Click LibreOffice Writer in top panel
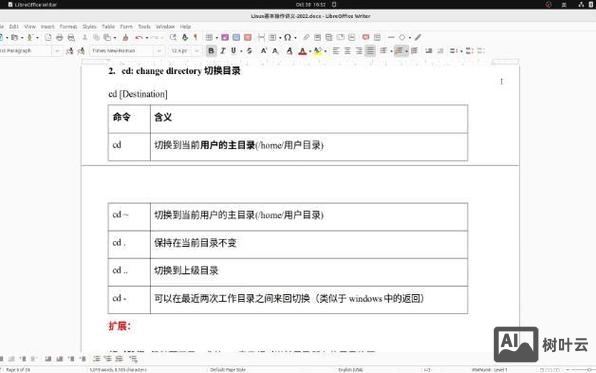 [x=32, y=5]
